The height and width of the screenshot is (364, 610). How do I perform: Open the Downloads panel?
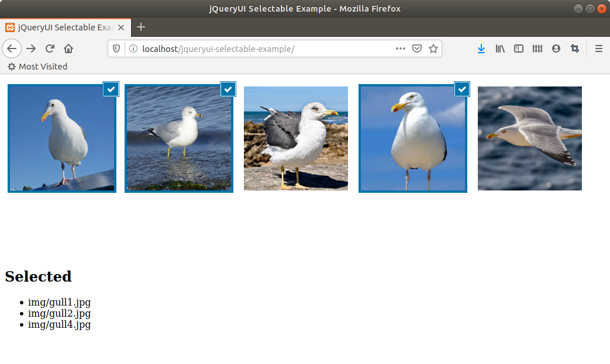481,48
